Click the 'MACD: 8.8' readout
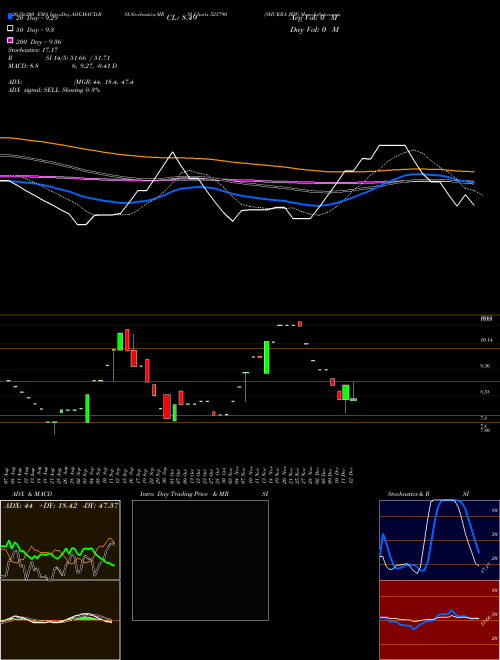Viewport: 500px width, 660px height. coord(24,66)
